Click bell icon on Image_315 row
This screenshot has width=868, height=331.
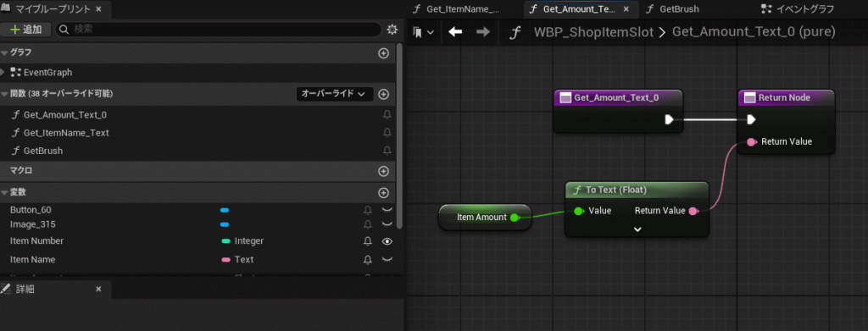click(368, 224)
